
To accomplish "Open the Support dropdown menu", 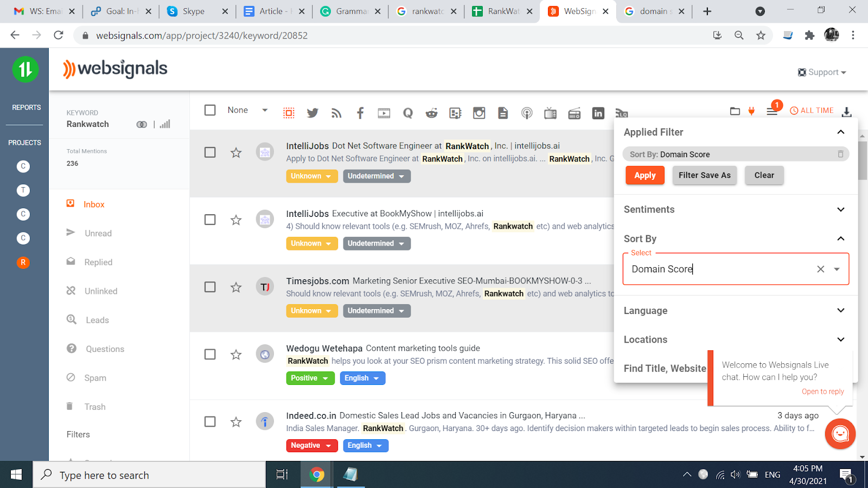I will click(x=822, y=72).
